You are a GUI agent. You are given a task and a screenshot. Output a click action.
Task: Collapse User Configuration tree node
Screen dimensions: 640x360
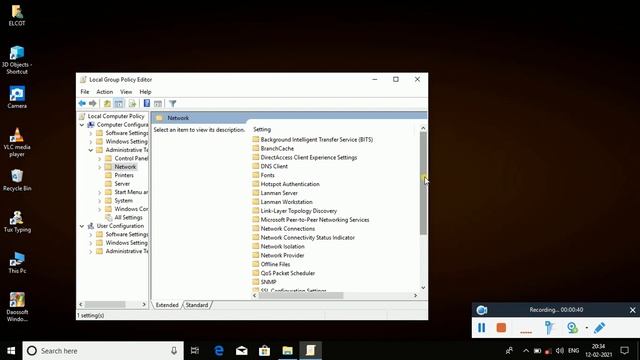pos(82,226)
